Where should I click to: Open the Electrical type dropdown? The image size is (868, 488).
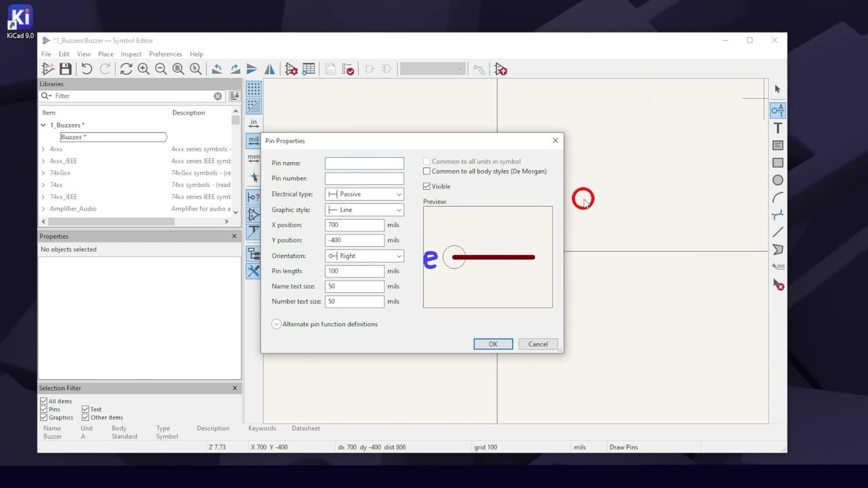(x=364, y=194)
